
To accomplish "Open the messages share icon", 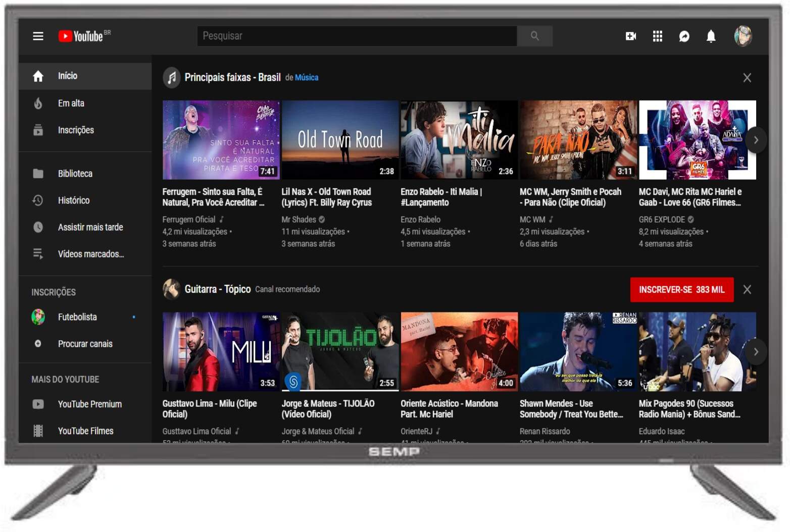I will [684, 36].
